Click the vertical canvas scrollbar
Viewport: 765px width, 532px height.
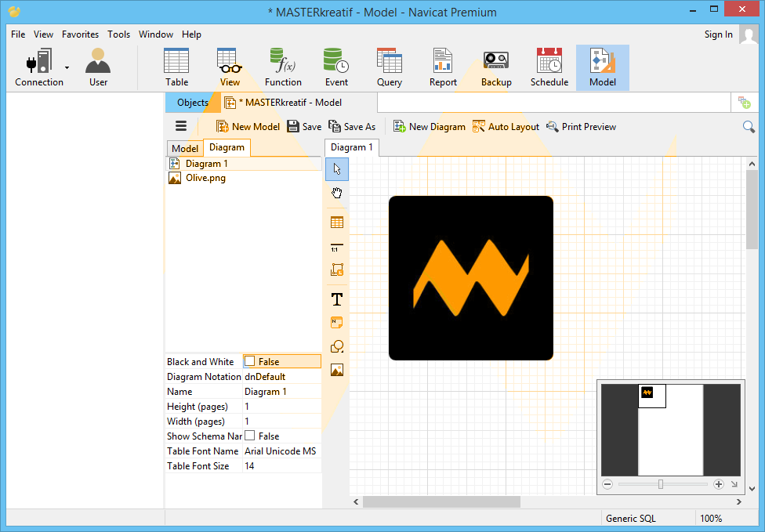click(752, 210)
